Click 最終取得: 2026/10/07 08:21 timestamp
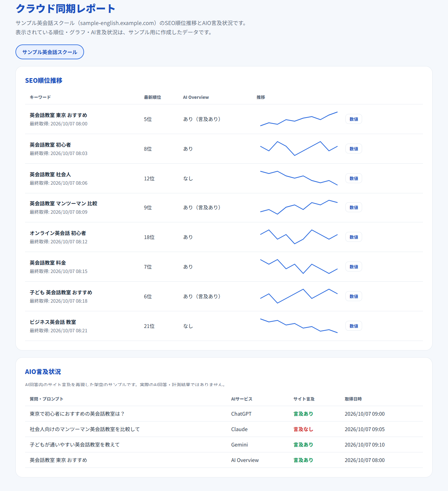 coord(58,331)
